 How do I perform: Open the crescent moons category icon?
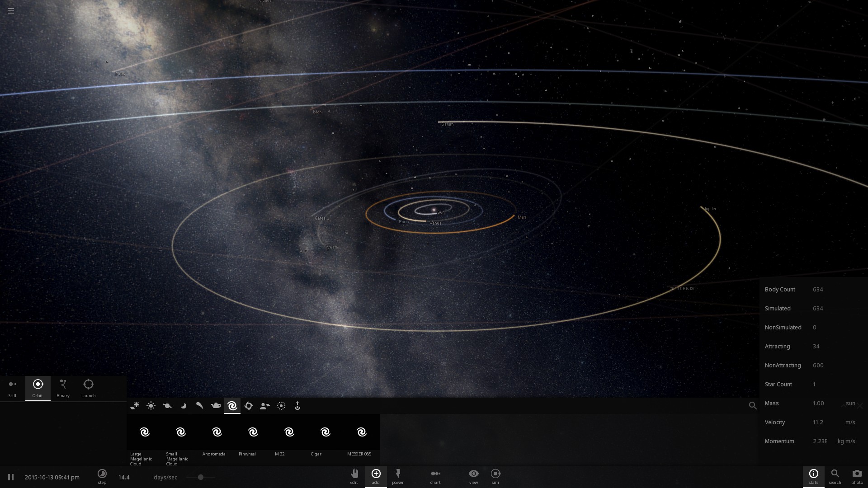click(x=184, y=406)
